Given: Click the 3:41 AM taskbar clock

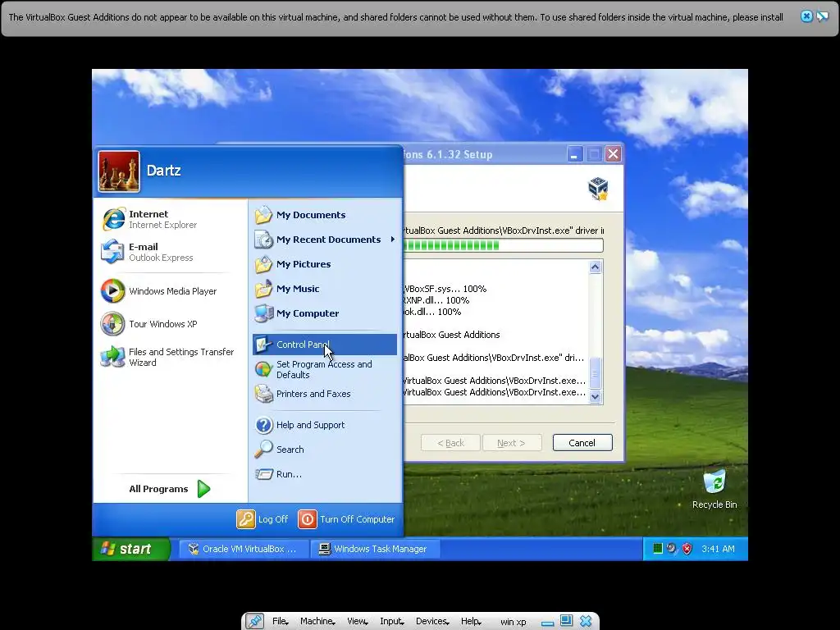Looking at the screenshot, I should point(718,549).
